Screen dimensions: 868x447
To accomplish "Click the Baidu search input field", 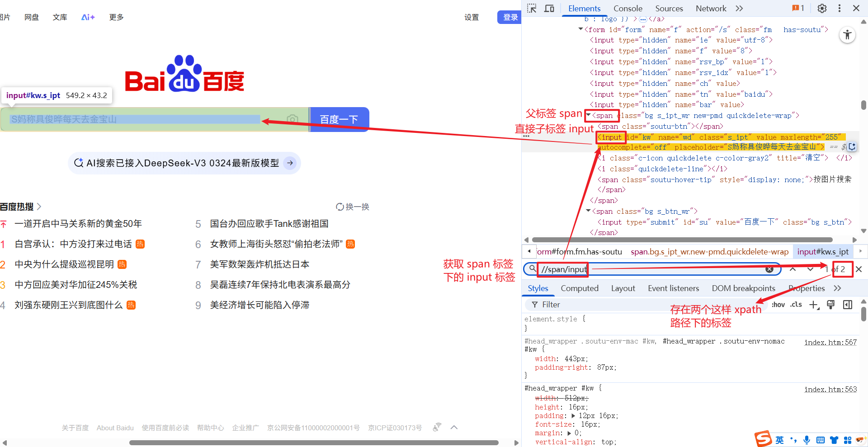I will (155, 119).
